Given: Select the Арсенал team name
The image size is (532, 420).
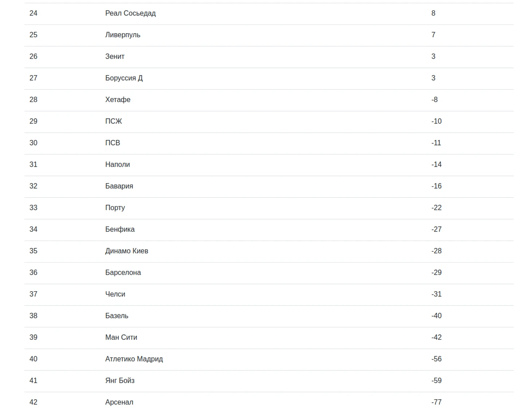Looking at the screenshot, I should (119, 402).
